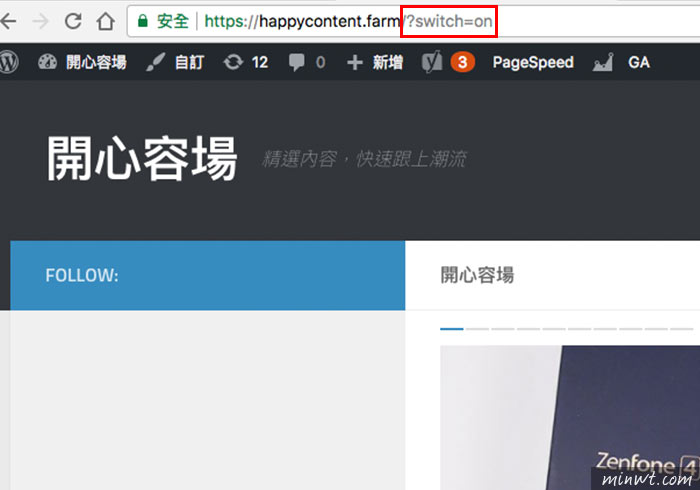
Task: Click the large 開心容場 site title
Action: 142,158
